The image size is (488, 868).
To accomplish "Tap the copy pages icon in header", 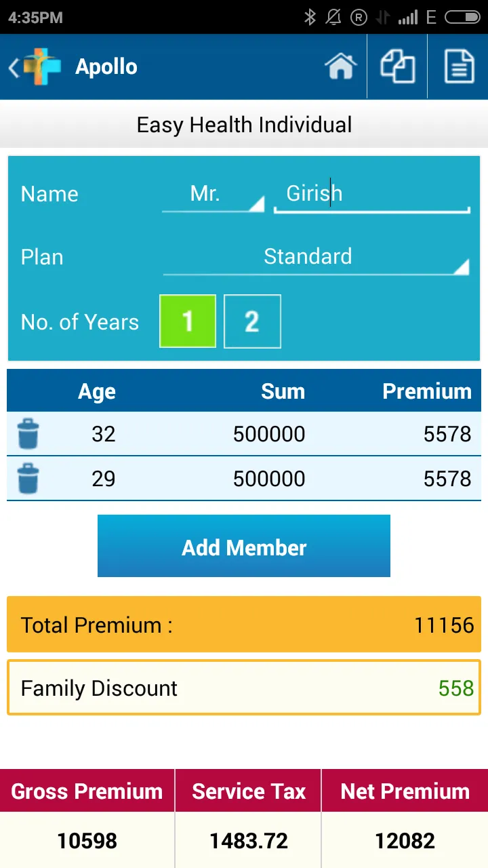I will (397, 67).
